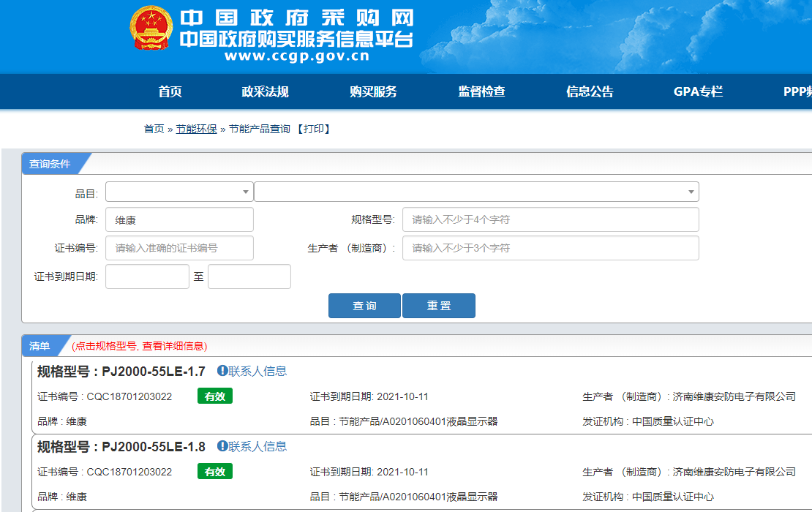
Task: Click the national emblem logo
Action: pyautogui.click(x=151, y=28)
